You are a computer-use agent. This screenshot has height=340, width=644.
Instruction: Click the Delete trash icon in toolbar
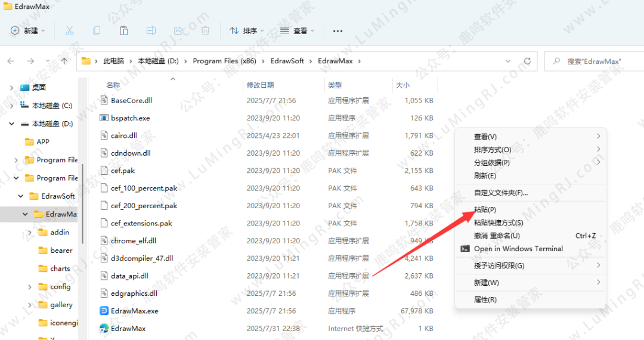[x=205, y=30]
